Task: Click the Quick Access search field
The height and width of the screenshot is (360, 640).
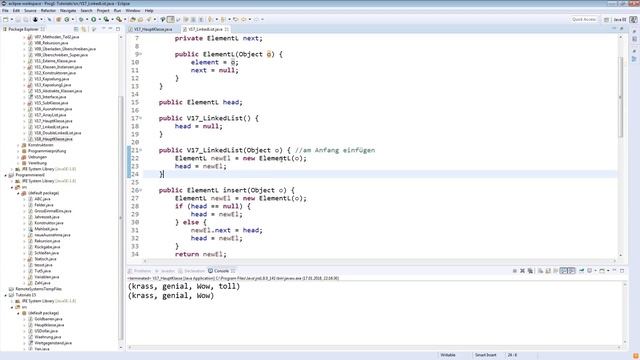Action: (x=584, y=19)
